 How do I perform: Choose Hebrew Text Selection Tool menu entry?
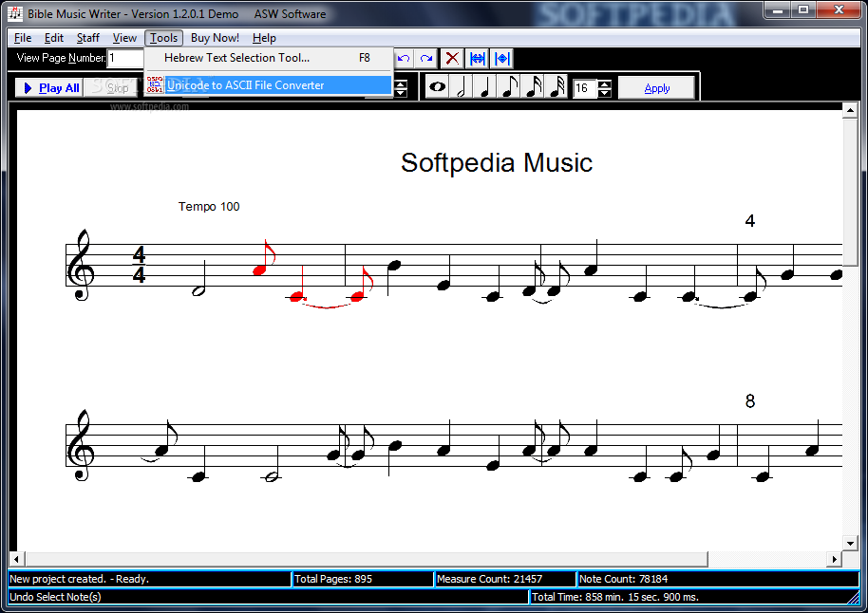click(x=269, y=58)
